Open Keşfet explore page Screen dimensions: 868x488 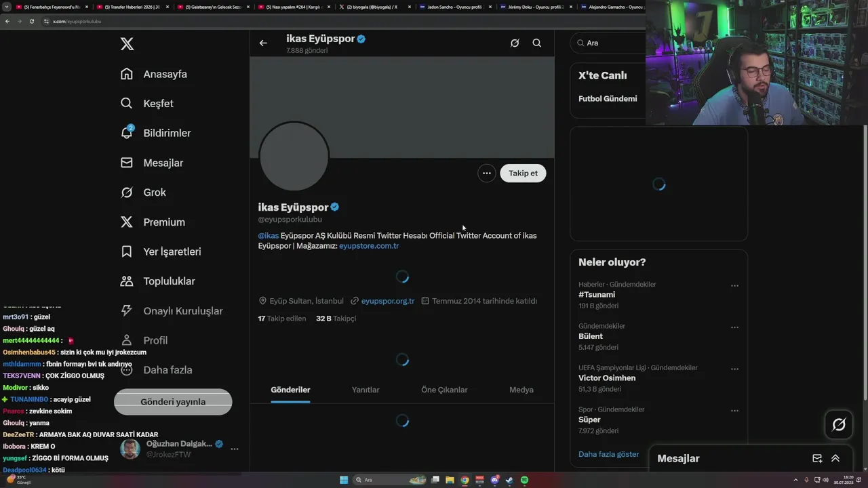point(147,104)
